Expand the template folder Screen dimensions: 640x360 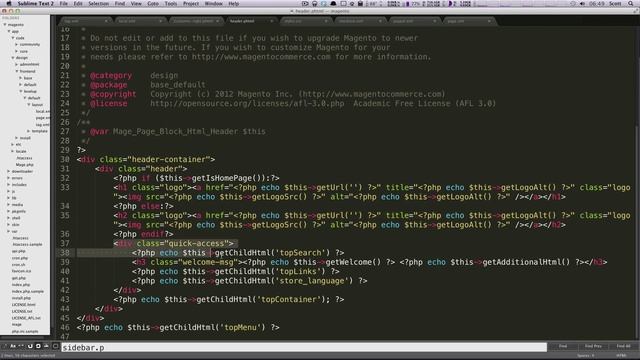[29, 131]
